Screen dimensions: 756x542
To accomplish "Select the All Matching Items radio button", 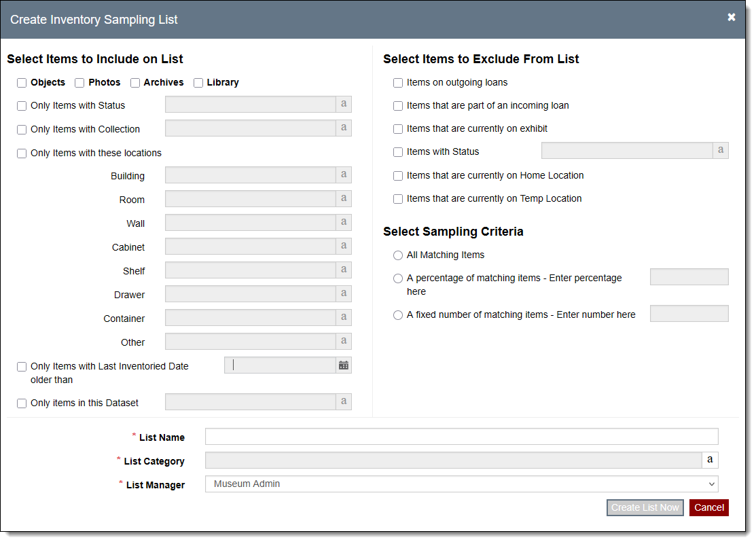I will [x=398, y=255].
